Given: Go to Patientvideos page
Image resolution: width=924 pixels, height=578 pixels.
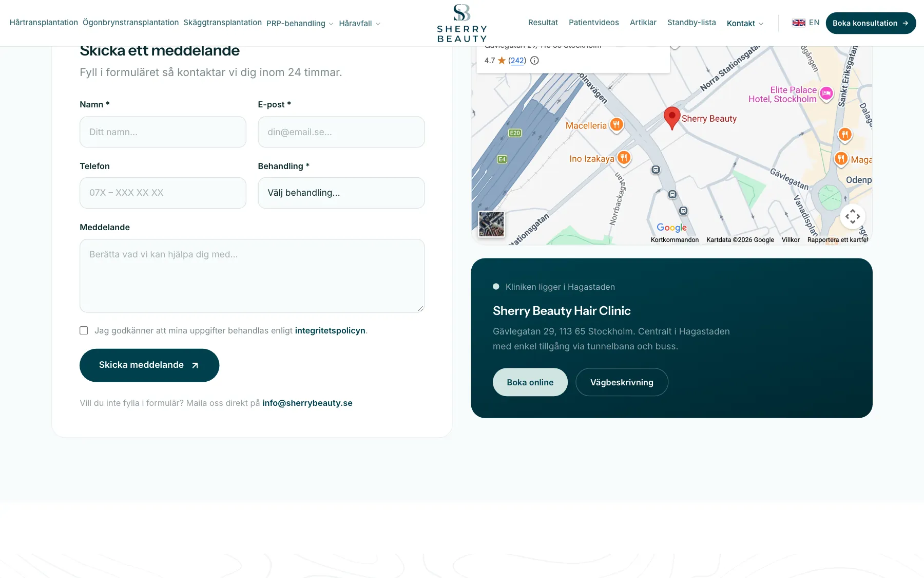Looking at the screenshot, I should tap(593, 23).
